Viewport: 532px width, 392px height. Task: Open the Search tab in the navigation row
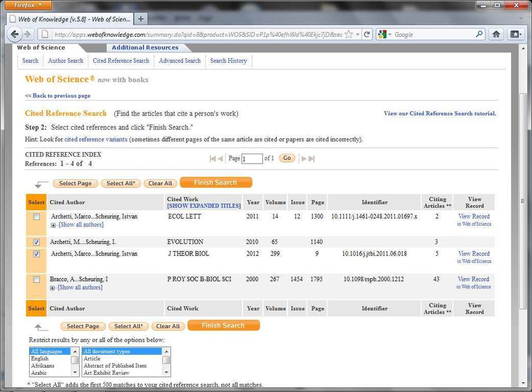coord(30,61)
